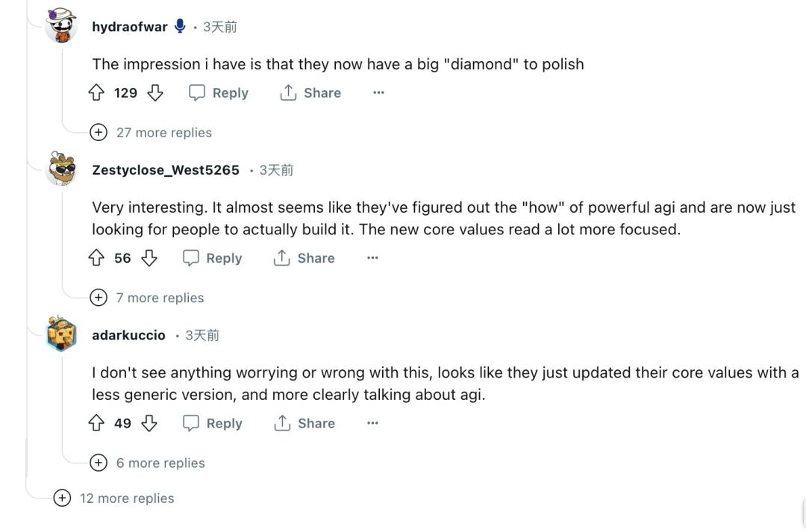Viewport: 806px width, 532px height.
Task: Upvote Zestyclose_West5265's comment
Action: (96, 258)
